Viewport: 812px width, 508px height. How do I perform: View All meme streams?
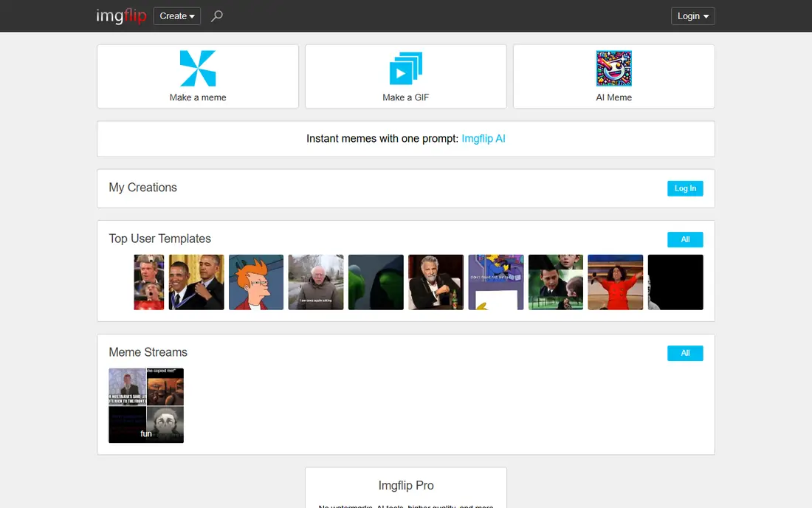685,353
